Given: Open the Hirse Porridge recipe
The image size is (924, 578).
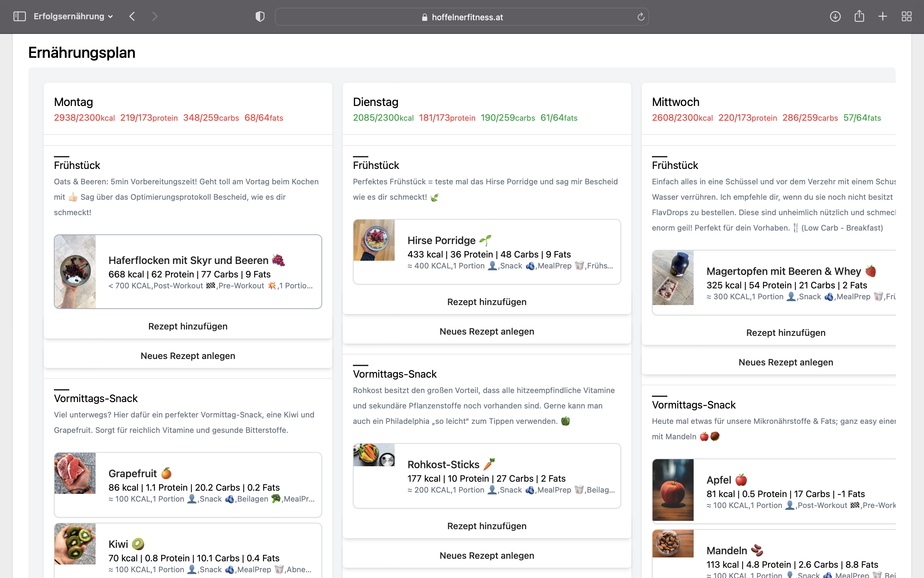Looking at the screenshot, I should tap(487, 251).
